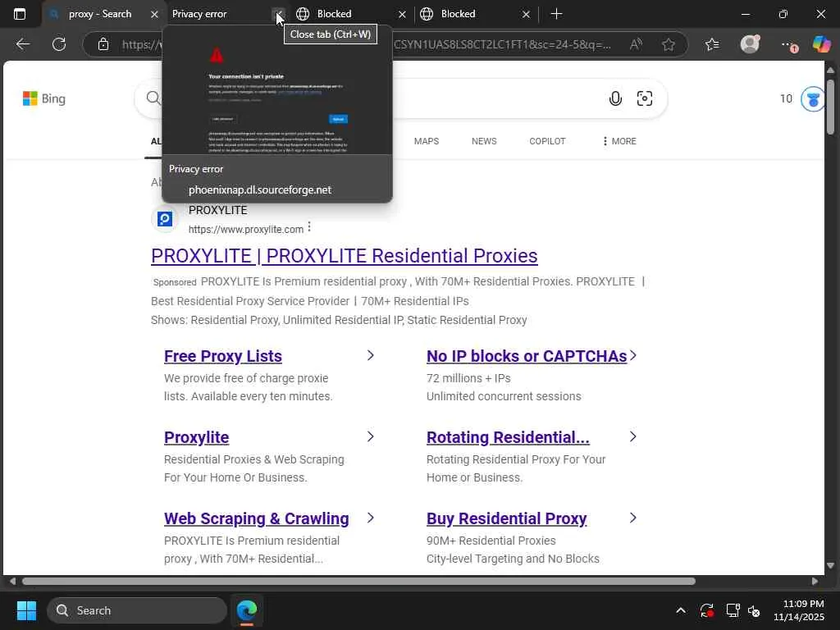
Task: Click chevron next to Proxylite sitelink
Action: (370, 436)
